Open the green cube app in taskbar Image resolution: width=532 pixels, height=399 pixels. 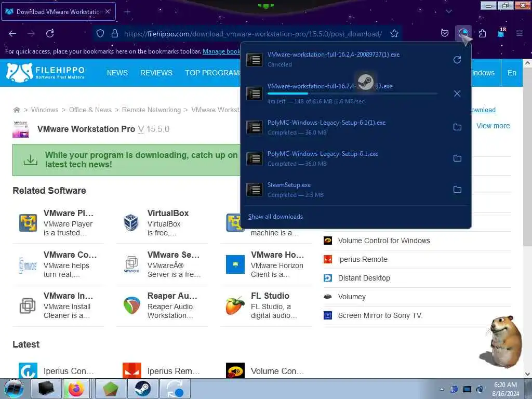[x=111, y=389]
